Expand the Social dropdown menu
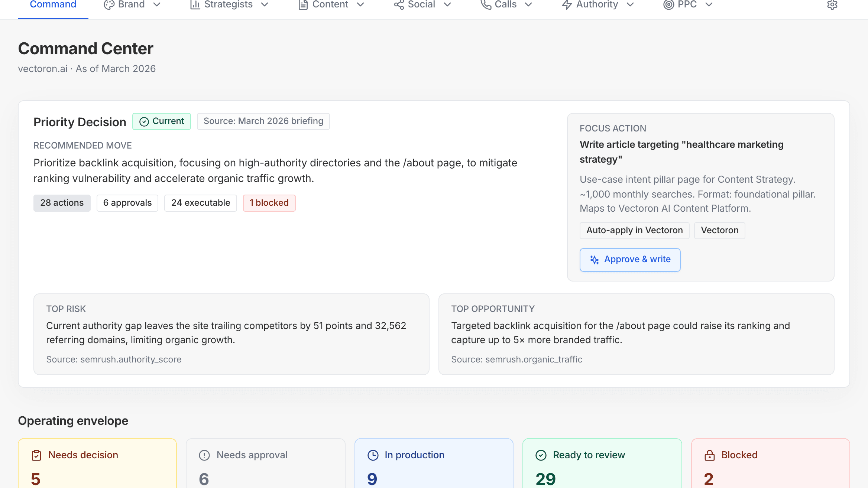The width and height of the screenshot is (868, 488). 448,5
